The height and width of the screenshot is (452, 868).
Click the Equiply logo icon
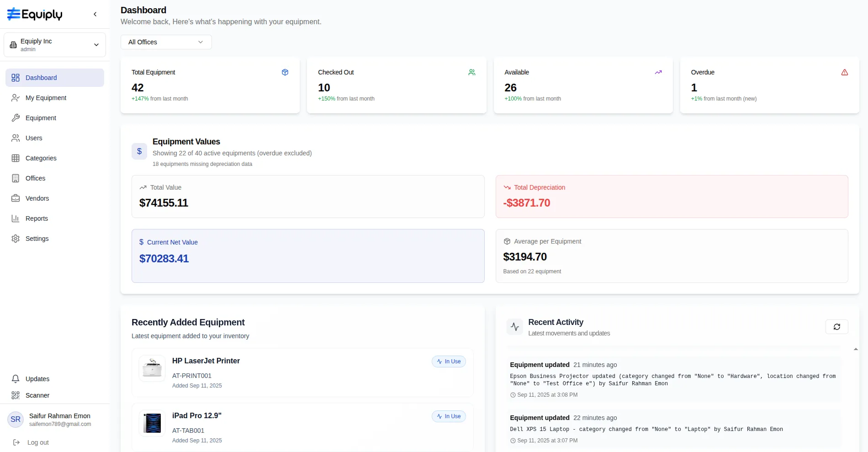pos(14,14)
